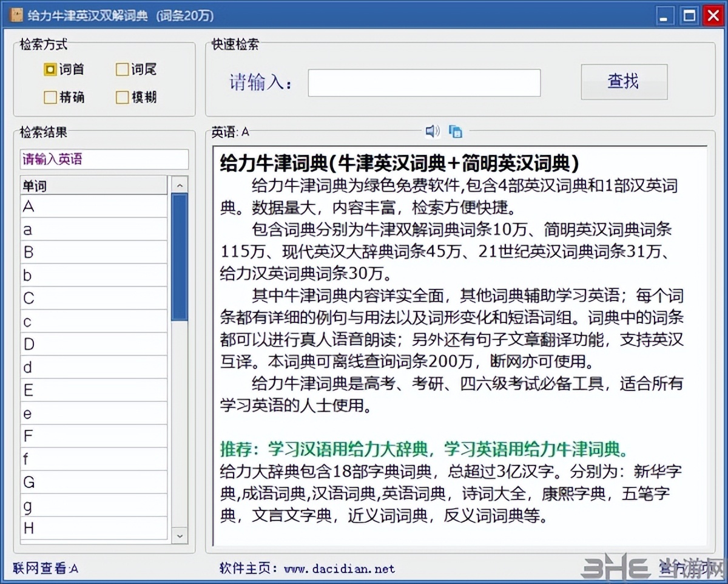This screenshot has height=584, width=728.
Task: Select uppercase 'G' in word list
Action: [x=93, y=482]
